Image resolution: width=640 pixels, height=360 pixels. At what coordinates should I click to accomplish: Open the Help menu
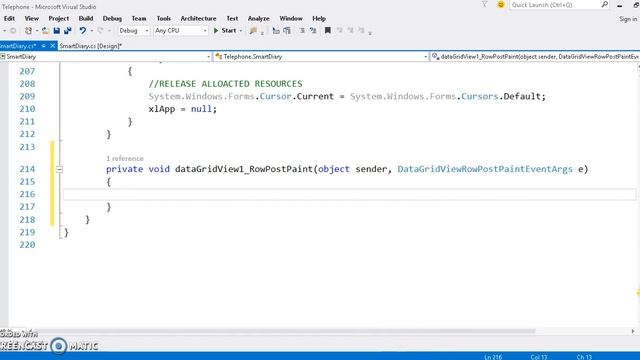tap(319, 18)
